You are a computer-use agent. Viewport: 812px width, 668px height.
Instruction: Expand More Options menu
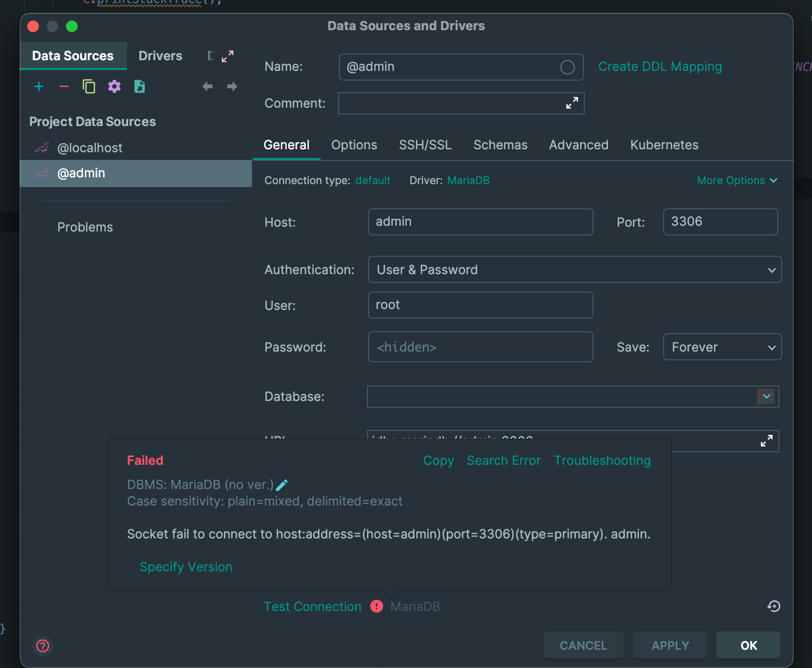[737, 180]
